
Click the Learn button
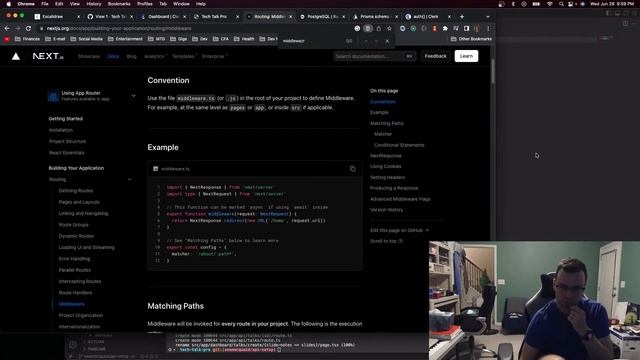tap(466, 56)
